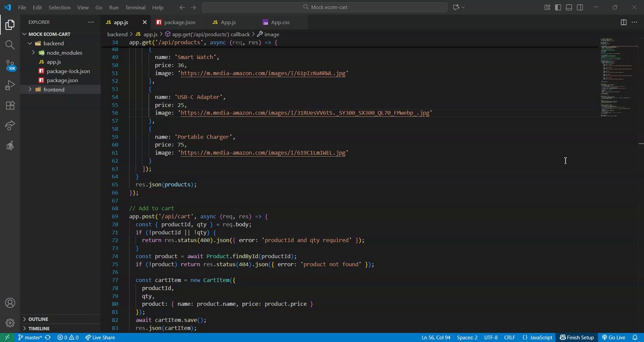Click the Explorer more actions ellipsis
Image resolution: width=644 pixels, height=342 pixels.
pos(91,22)
